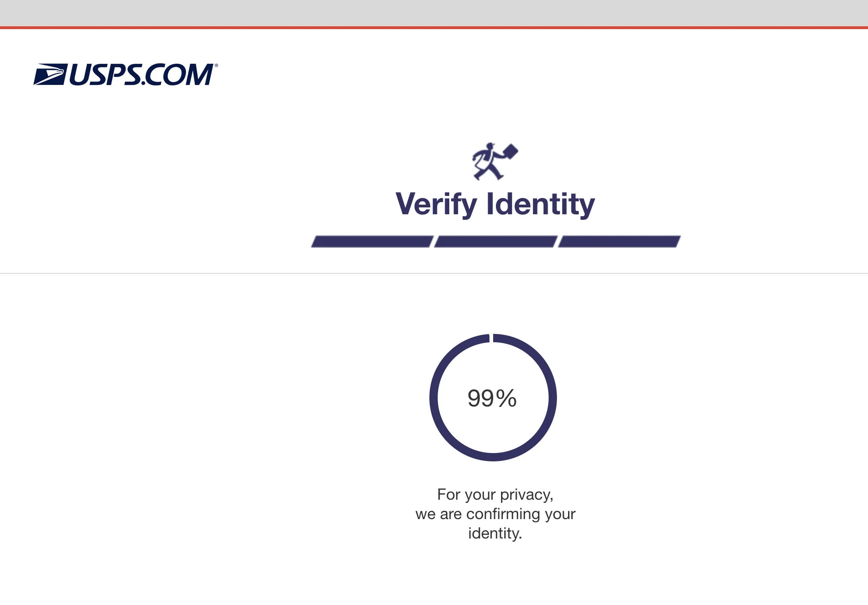The height and width of the screenshot is (605, 868).
Task: Click the small gap atop the progress ring
Action: 491,338
